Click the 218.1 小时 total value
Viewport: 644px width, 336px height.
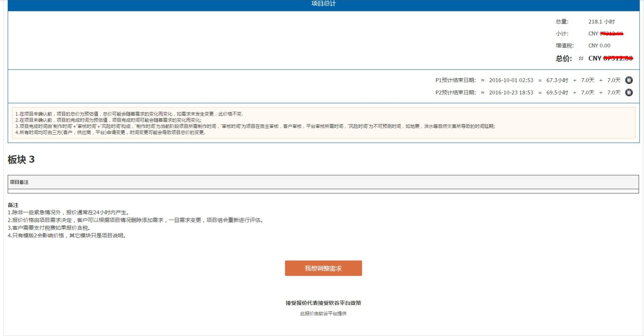click(601, 22)
